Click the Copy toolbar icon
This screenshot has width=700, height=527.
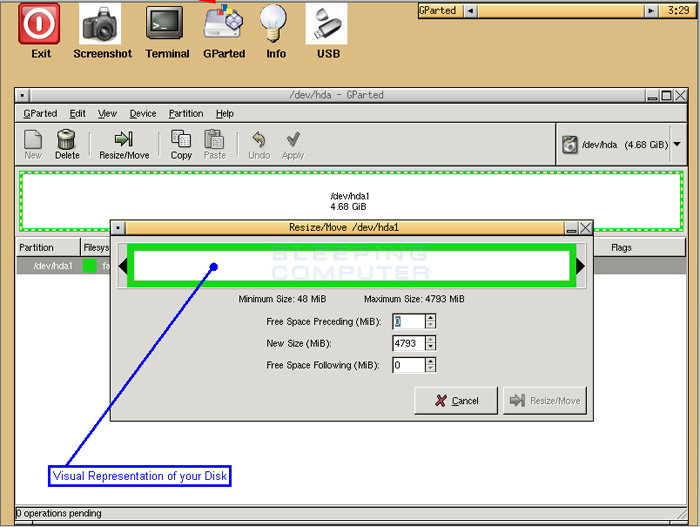(x=181, y=145)
